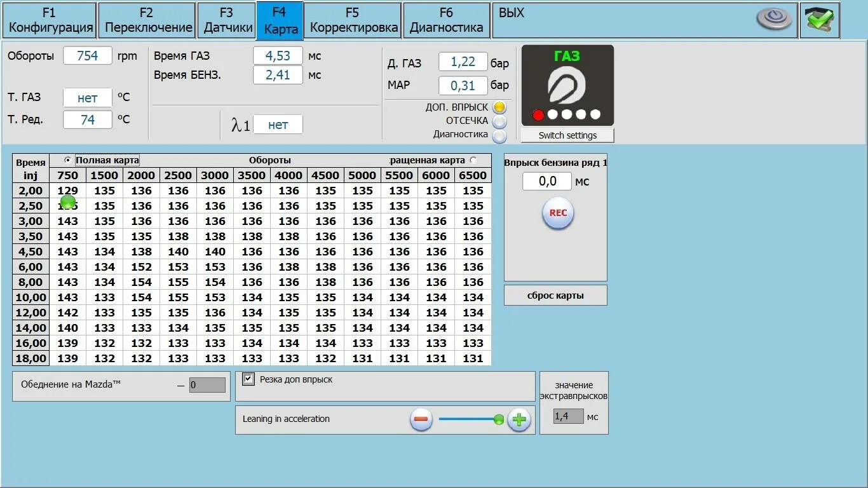Click the 1500 rpm column header
Image resolution: width=868 pixels, height=488 pixels.
pos(105,175)
